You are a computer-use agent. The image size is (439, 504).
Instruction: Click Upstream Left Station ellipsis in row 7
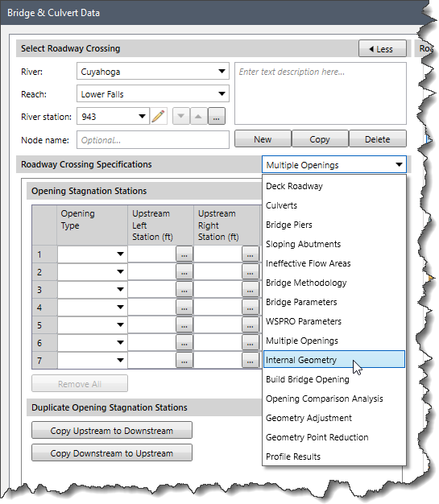pos(184,361)
